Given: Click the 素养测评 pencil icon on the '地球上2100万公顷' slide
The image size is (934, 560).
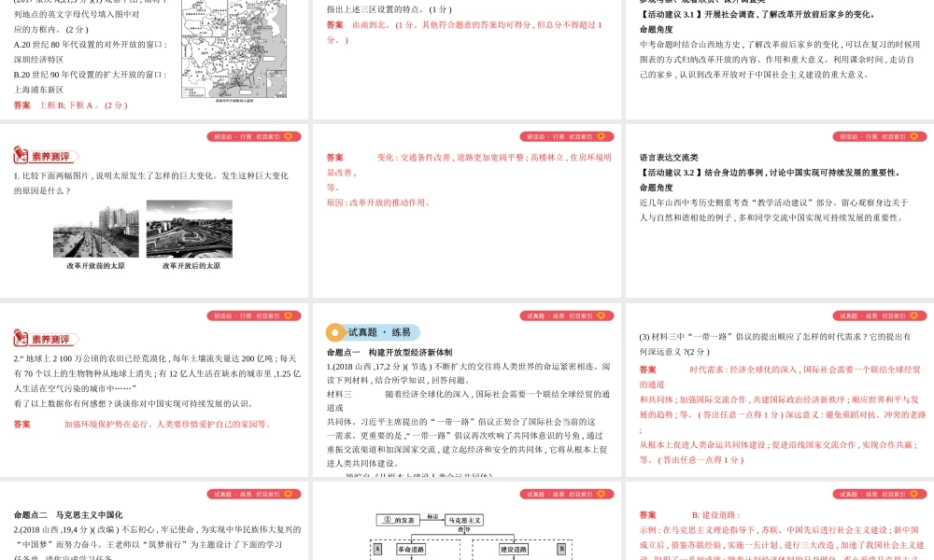Looking at the screenshot, I should (21, 338).
